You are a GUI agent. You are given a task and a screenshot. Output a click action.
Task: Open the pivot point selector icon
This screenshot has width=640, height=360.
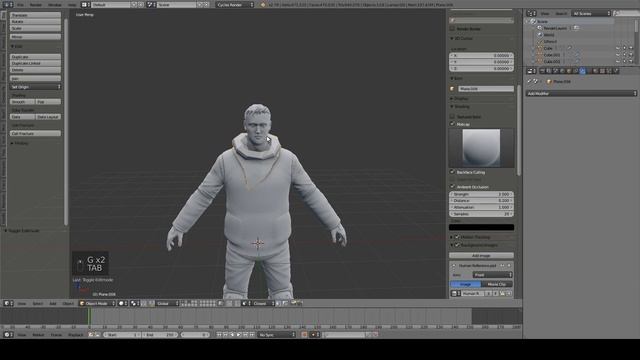click(134, 303)
